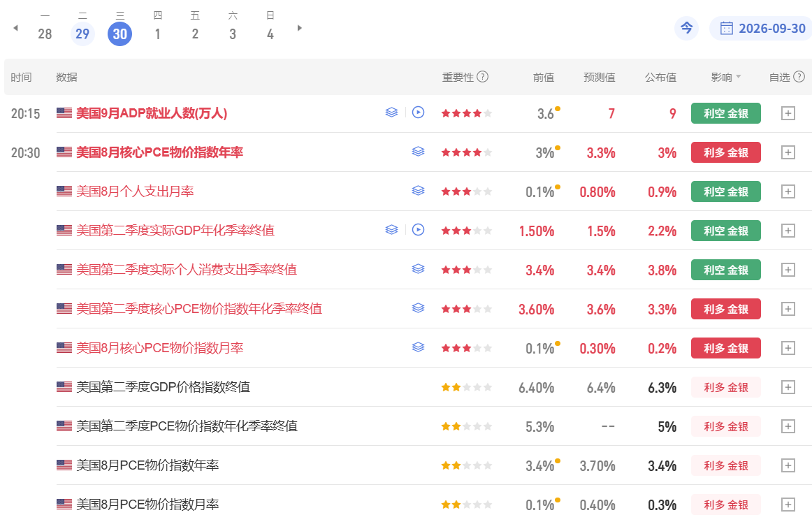The height and width of the screenshot is (522, 812).
Task: Click 利空 金银 tag for ADP就业人数
Action: point(725,113)
